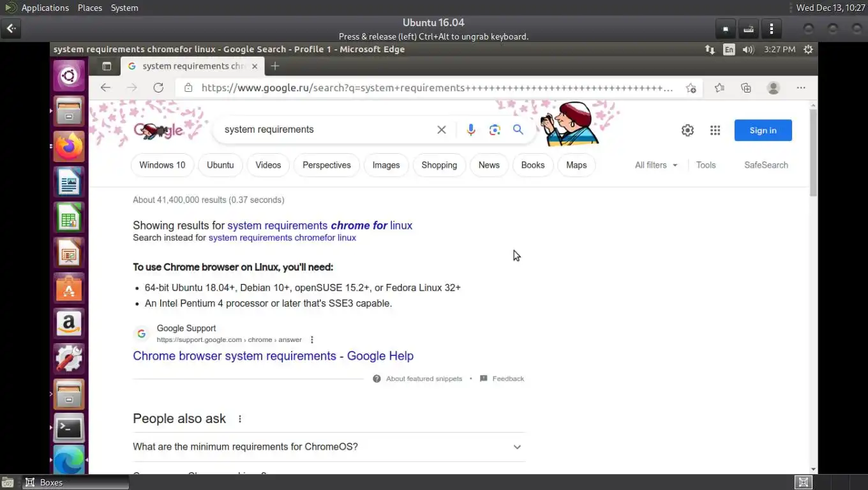
Task: Click Ubuntu network indicator arrows
Action: [710, 49]
